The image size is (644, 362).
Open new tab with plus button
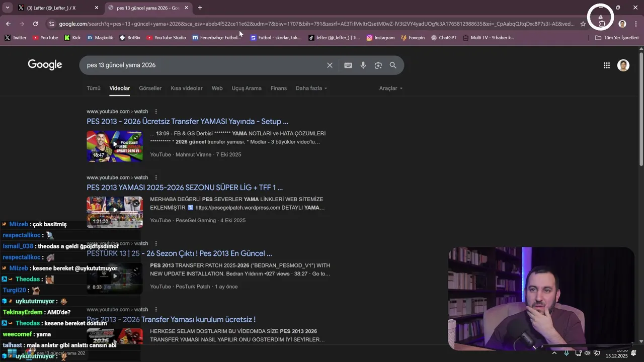point(200,8)
